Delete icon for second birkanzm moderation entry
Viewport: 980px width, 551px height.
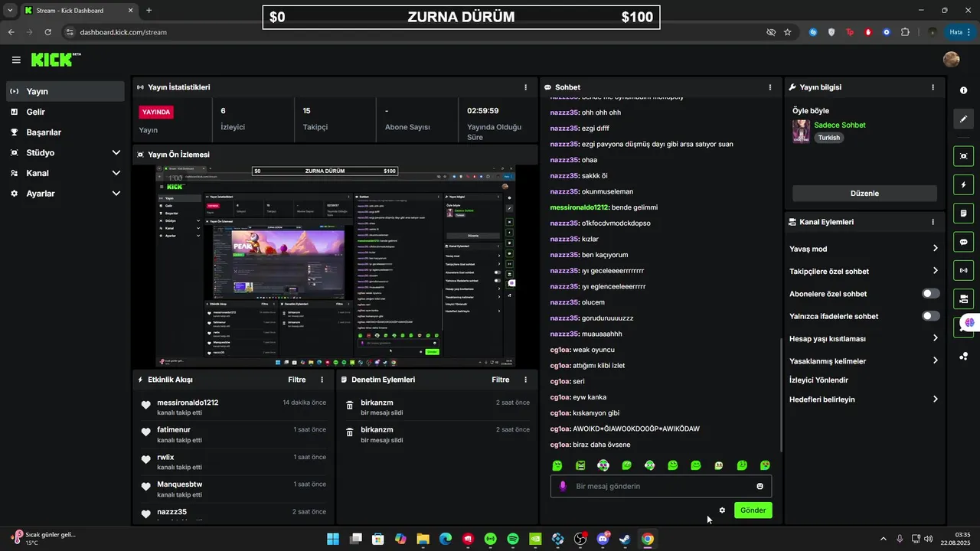coord(349,432)
